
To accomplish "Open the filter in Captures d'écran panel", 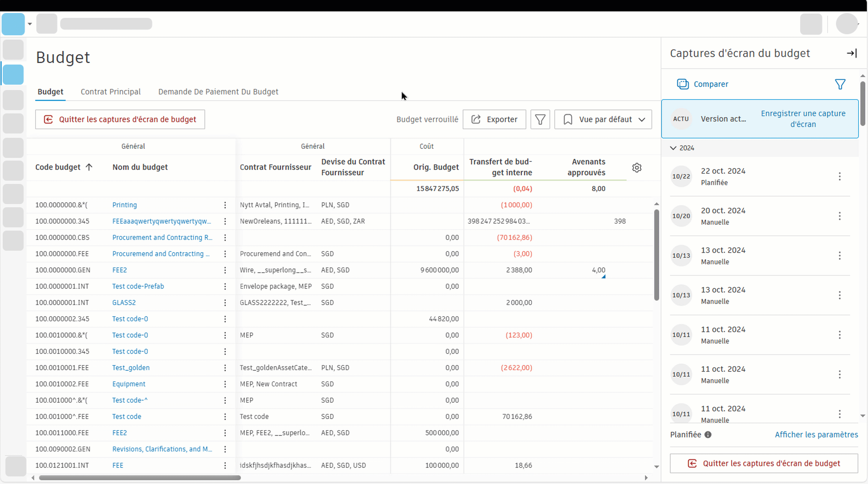I will pos(840,84).
